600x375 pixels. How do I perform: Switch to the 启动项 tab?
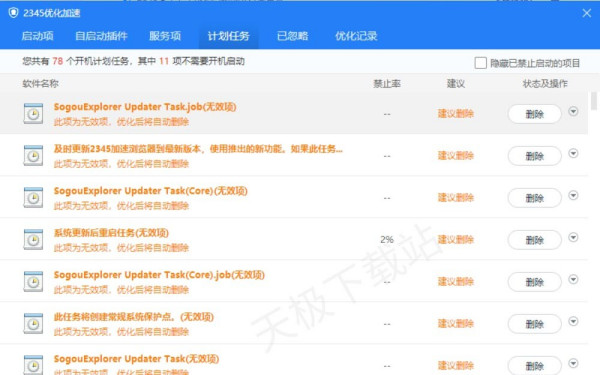37,36
